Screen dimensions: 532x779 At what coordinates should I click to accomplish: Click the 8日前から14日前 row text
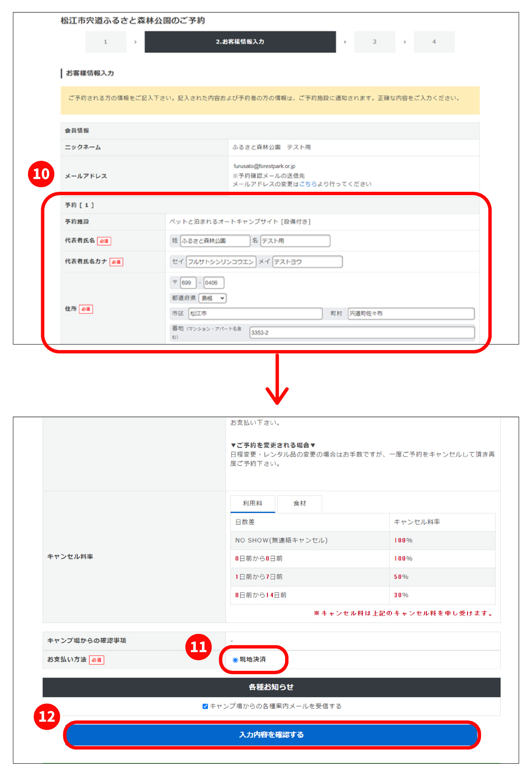point(261,595)
